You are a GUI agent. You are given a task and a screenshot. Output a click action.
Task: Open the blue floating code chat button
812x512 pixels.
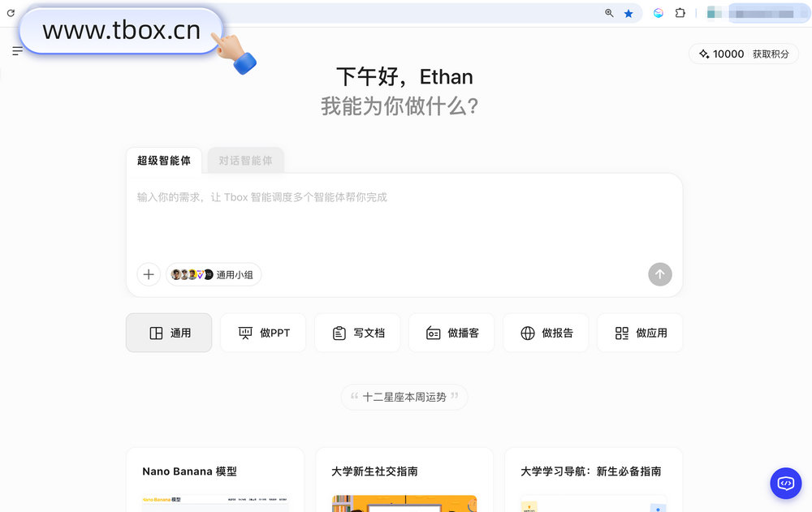point(785,484)
